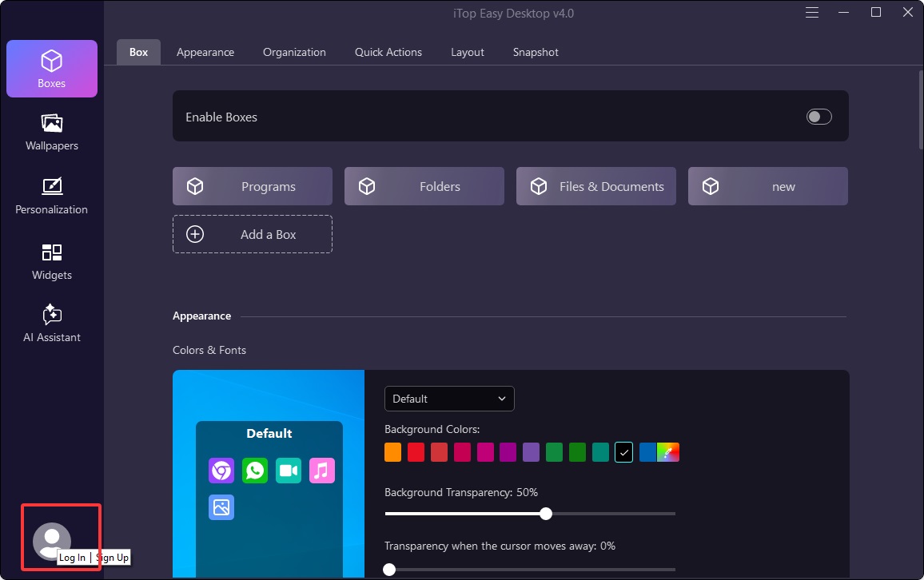Click the Background Transparency slider handle
The height and width of the screenshot is (580, 924).
546,514
